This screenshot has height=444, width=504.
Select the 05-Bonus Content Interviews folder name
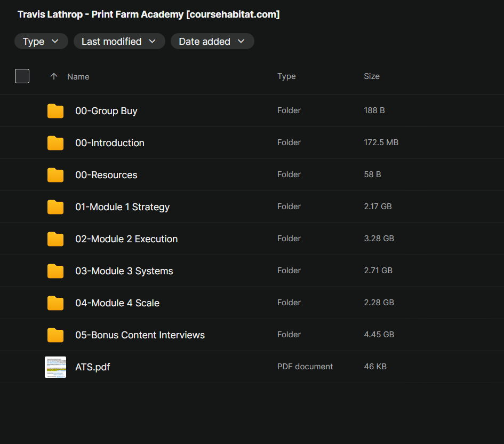140,335
